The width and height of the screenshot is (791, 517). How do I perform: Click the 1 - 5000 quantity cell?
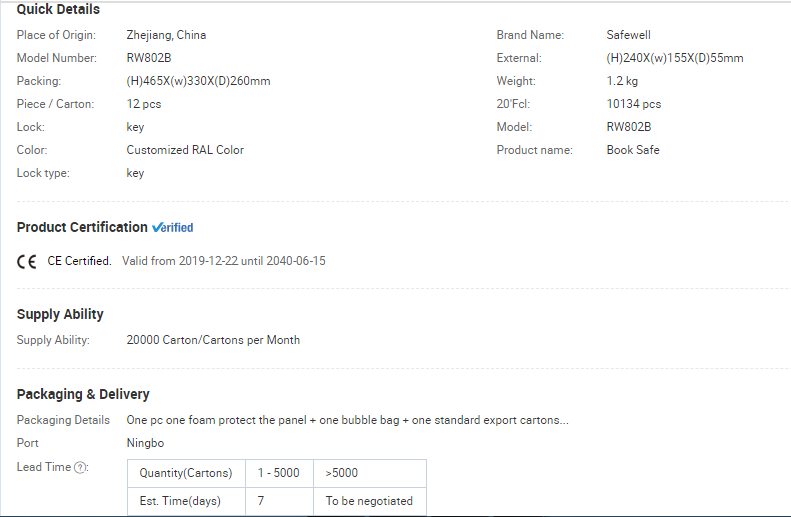click(279, 473)
